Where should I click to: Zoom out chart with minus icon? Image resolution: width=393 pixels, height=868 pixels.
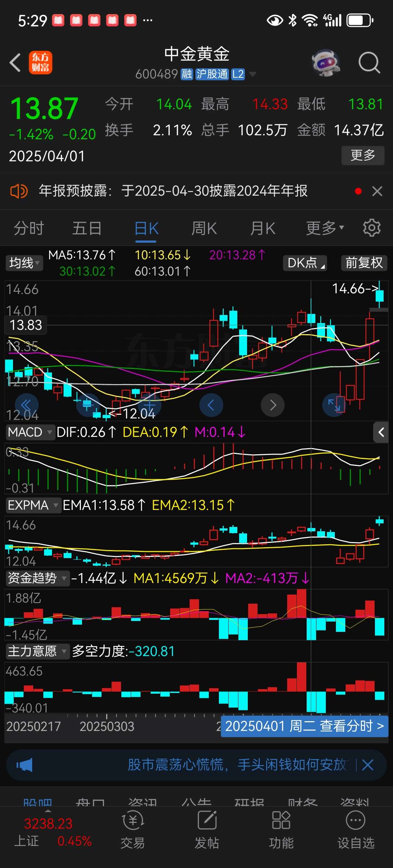coord(88,405)
